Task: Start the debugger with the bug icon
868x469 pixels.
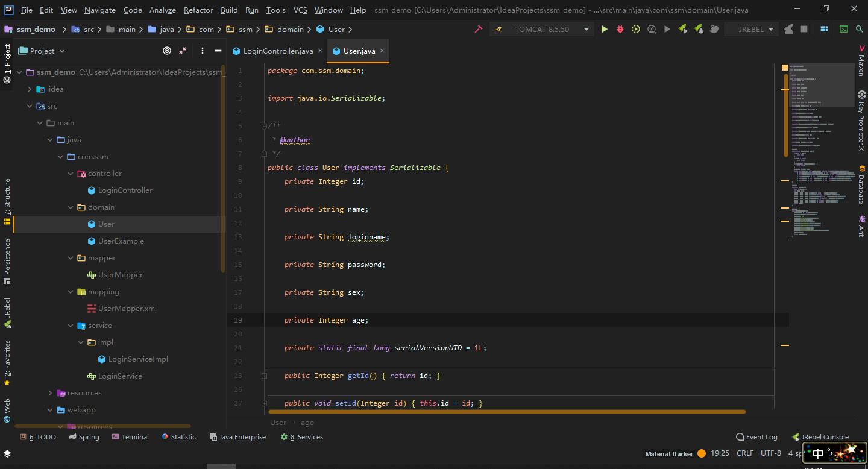Action: pyautogui.click(x=620, y=28)
